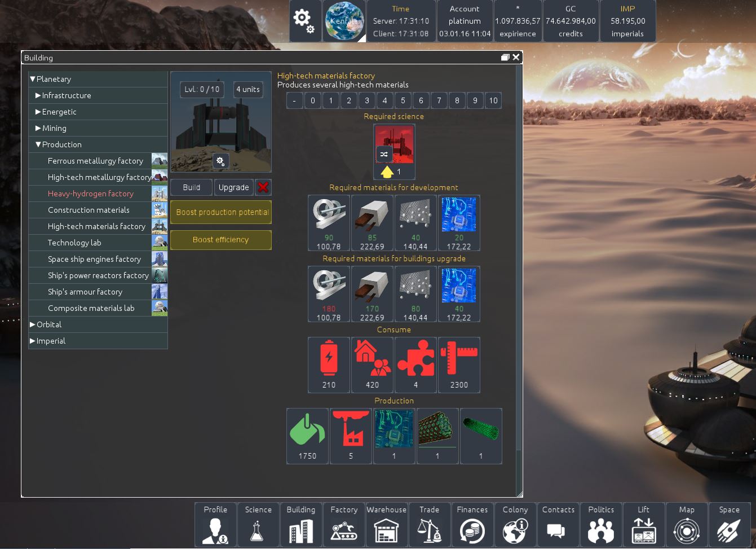Open the Trade scales icon
This screenshot has height=549, width=756.
[x=430, y=525]
